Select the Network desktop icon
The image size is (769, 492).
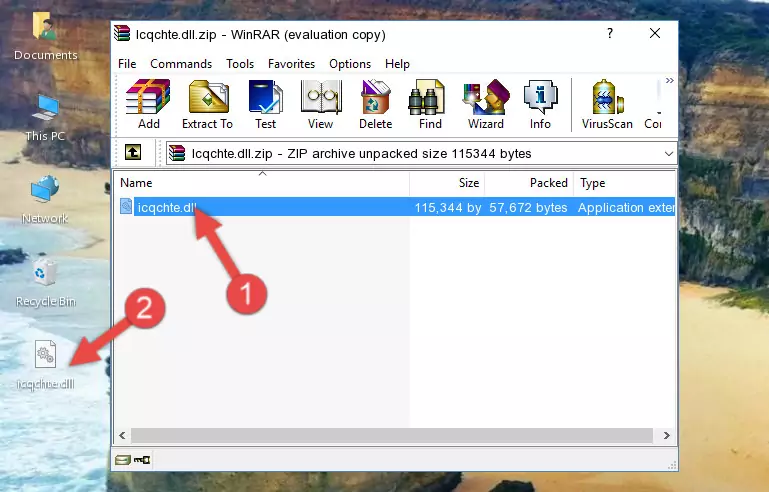[45, 200]
